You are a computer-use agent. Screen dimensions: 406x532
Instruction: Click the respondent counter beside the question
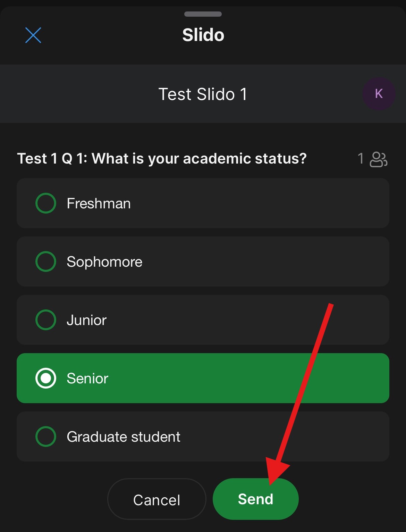[x=361, y=159]
